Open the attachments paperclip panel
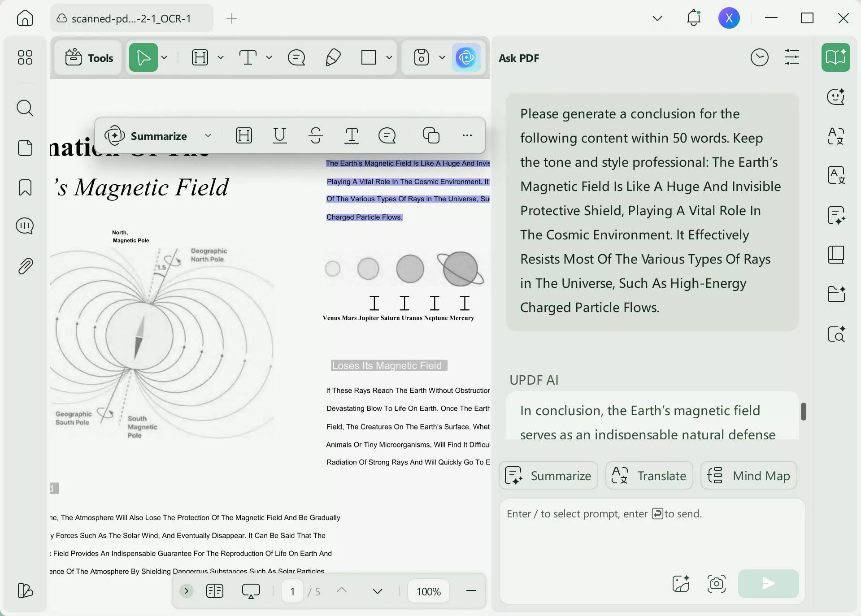The image size is (861, 616). [25, 266]
